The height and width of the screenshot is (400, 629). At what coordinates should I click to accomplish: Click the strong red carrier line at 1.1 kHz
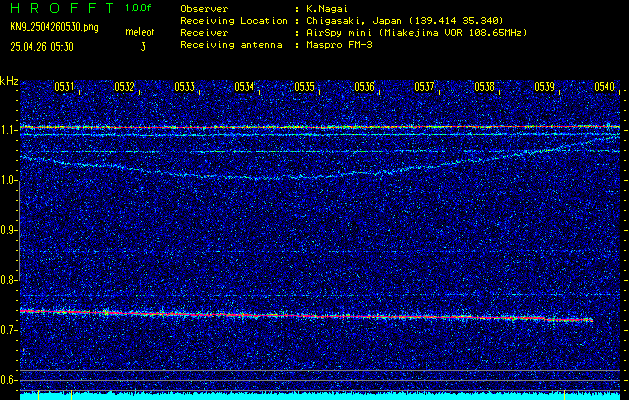click(320, 127)
